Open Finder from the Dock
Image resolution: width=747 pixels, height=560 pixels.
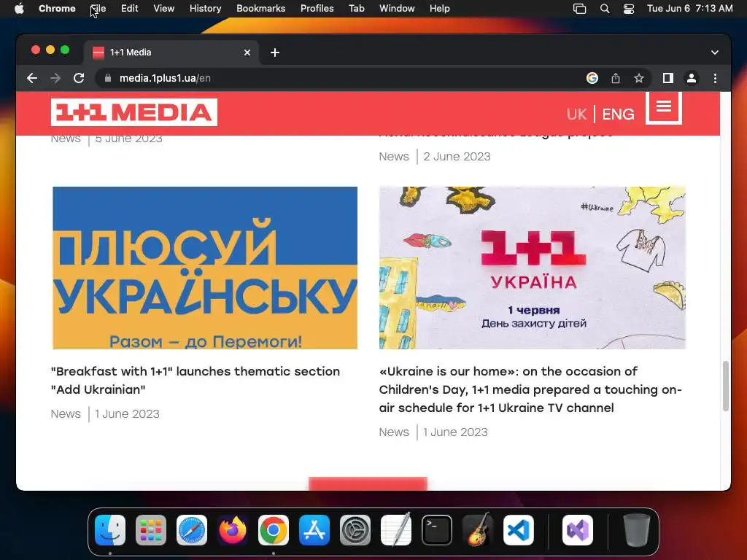110,530
